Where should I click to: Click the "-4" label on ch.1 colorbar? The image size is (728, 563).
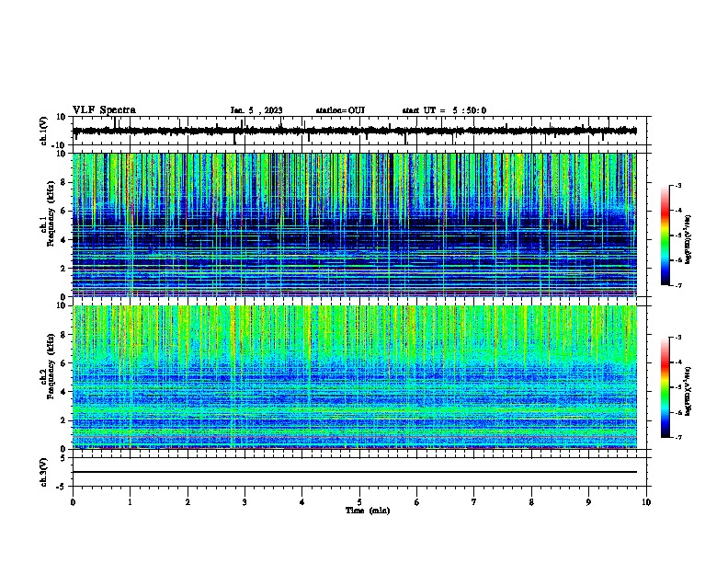point(677,211)
